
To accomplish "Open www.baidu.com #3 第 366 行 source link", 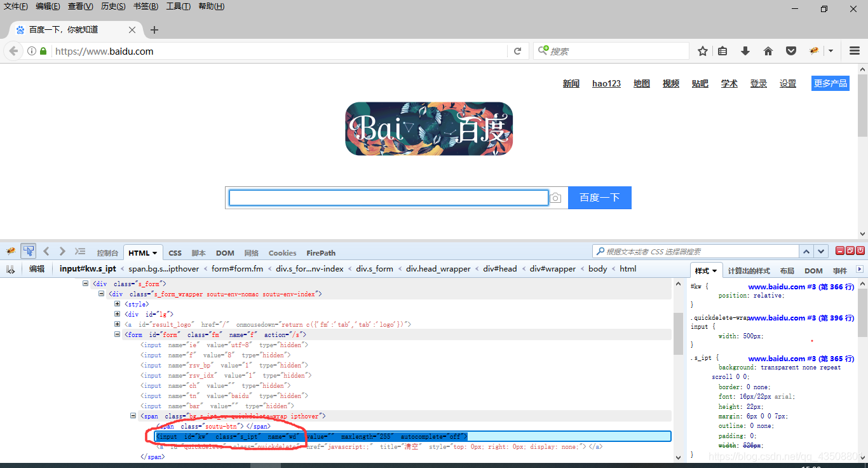I will pos(801,287).
